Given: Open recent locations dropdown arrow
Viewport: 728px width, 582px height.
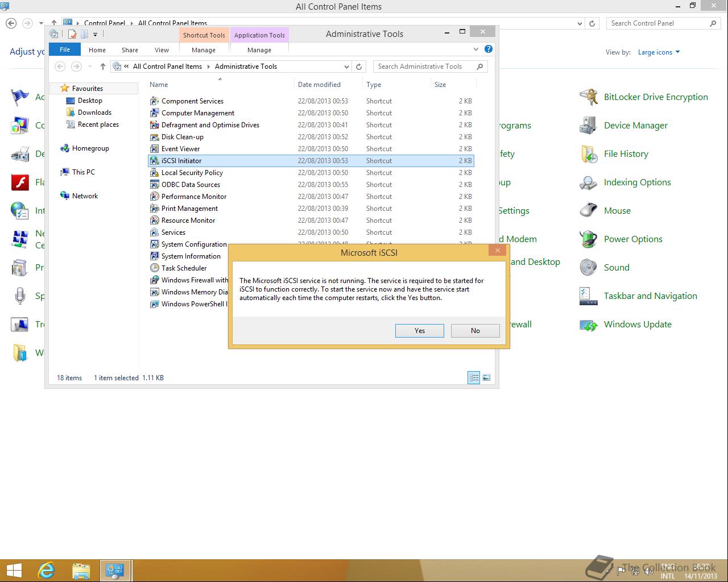Looking at the screenshot, I should pos(90,66).
